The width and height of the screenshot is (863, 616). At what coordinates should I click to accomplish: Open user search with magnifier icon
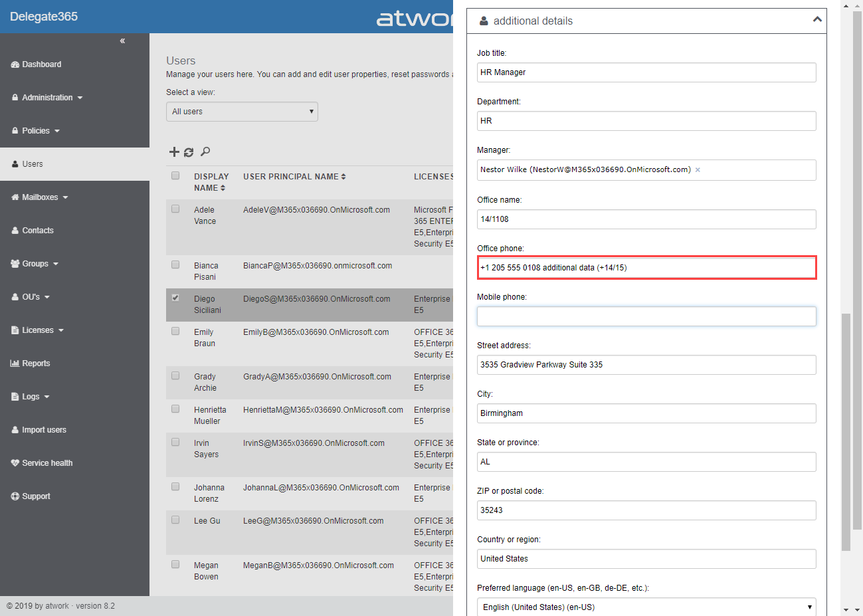(205, 152)
